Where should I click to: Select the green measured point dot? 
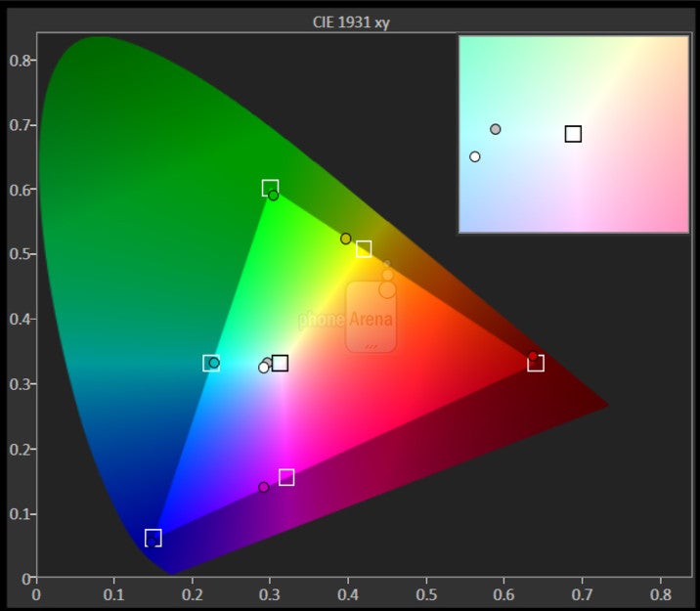tap(274, 196)
